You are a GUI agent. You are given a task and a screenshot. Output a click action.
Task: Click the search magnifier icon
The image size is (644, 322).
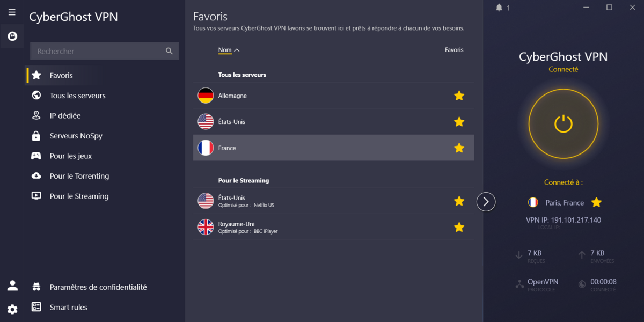pos(169,51)
